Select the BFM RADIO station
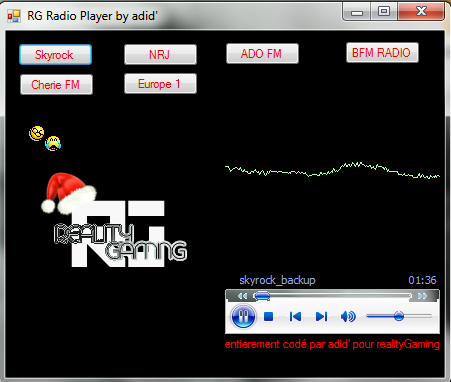 [x=382, y=52]
